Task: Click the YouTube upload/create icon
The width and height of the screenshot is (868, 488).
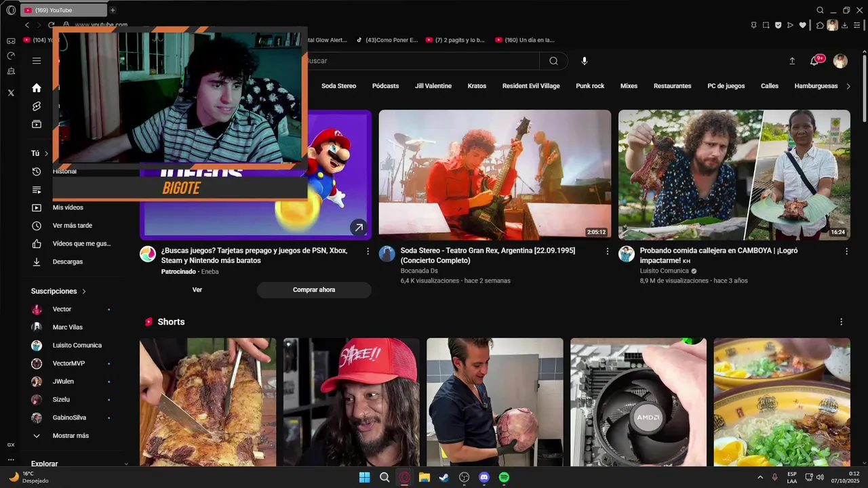Action: [x=792, y=61]
